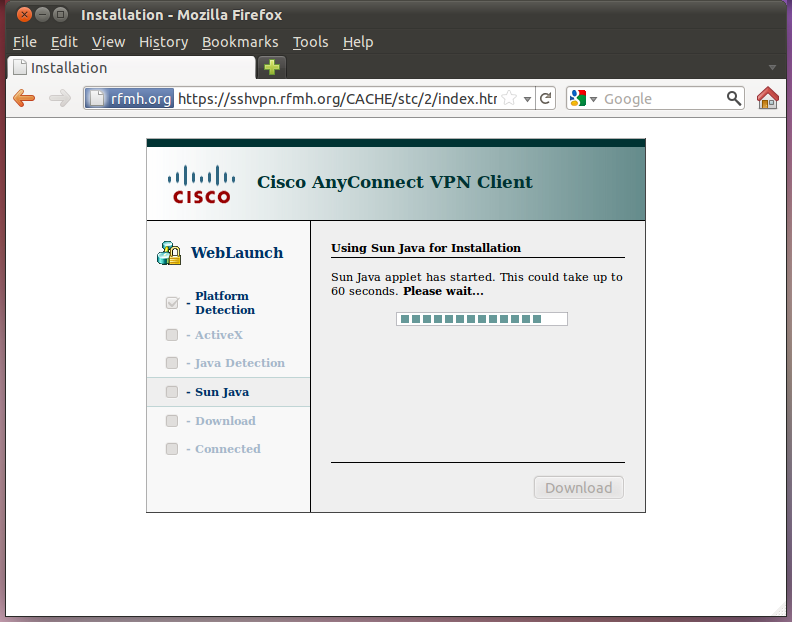Click the window resize grip corner
Viewport: 792px width, 622px height.
click(x=778, y=609)
